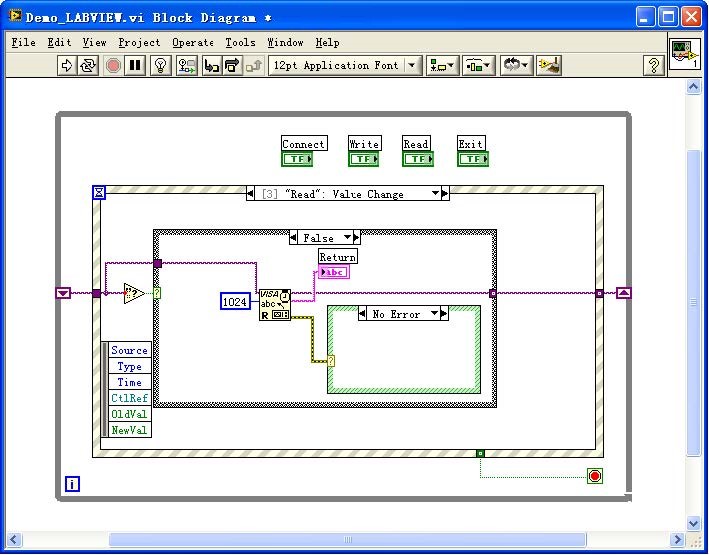
Task: Click the error case selector terminal
Action: click(331, 361)
